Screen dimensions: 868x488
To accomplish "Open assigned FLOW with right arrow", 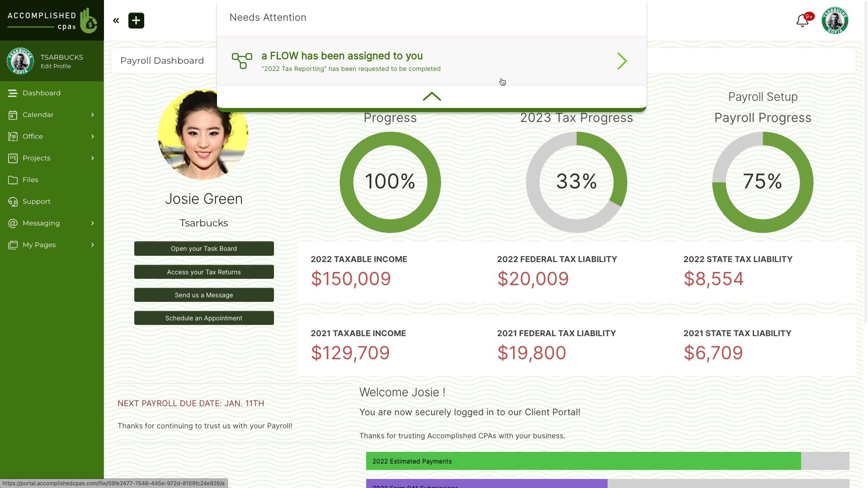I will [622, 61].
